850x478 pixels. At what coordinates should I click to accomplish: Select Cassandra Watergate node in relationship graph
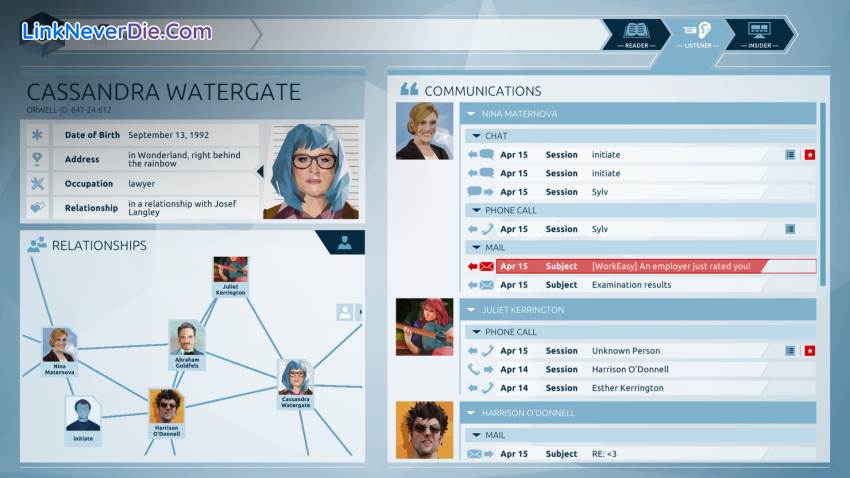[x=295, y=384]
